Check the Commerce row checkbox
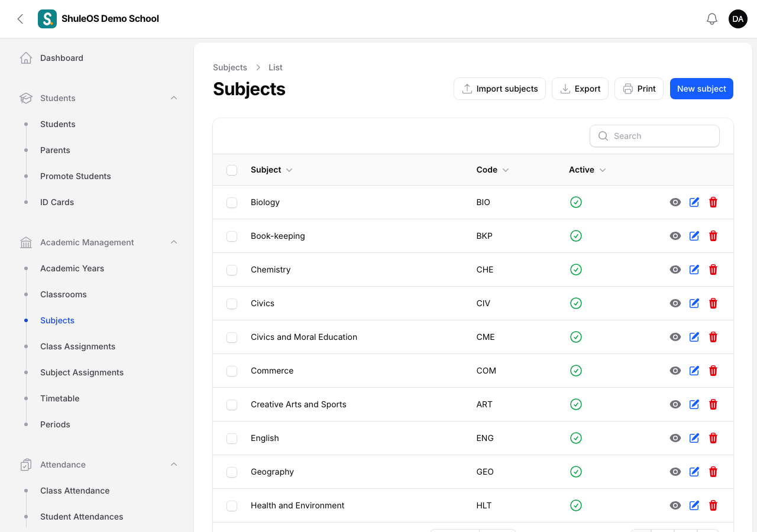This screenshot has width=757, height=532. pyautogui.click(x=232, y=371)
